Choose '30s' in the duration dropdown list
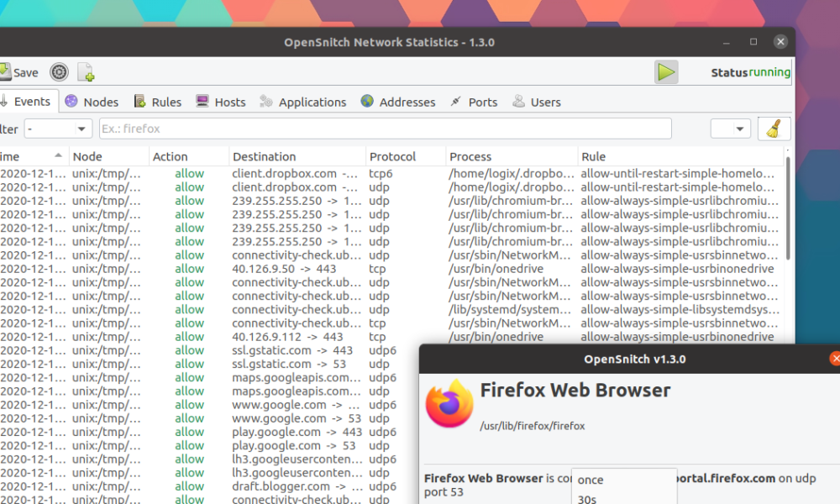Viewport: 840px width, 504px height. click(624, 499)
